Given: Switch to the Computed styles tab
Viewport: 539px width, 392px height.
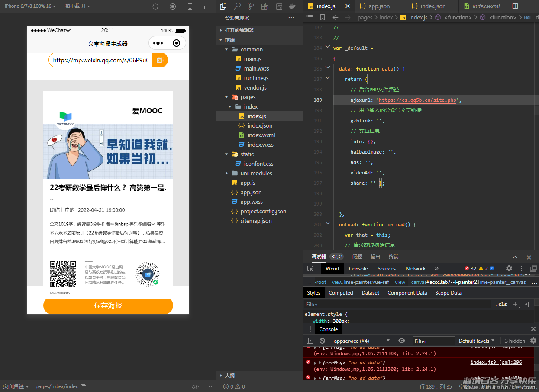Looking at the screenshot, I should (x=341, y=293).
